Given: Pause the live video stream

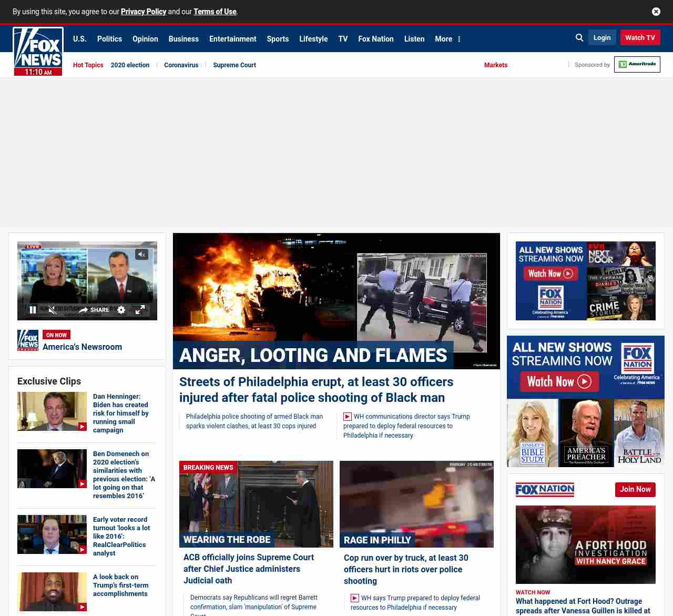Looking at the screenshot, I should (33, 310).
